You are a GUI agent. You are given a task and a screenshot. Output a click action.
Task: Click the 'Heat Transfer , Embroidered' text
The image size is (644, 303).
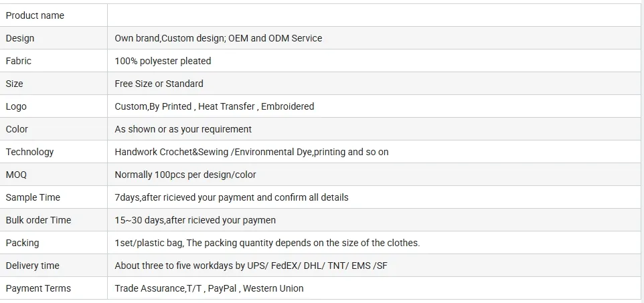tap(256, 106)
